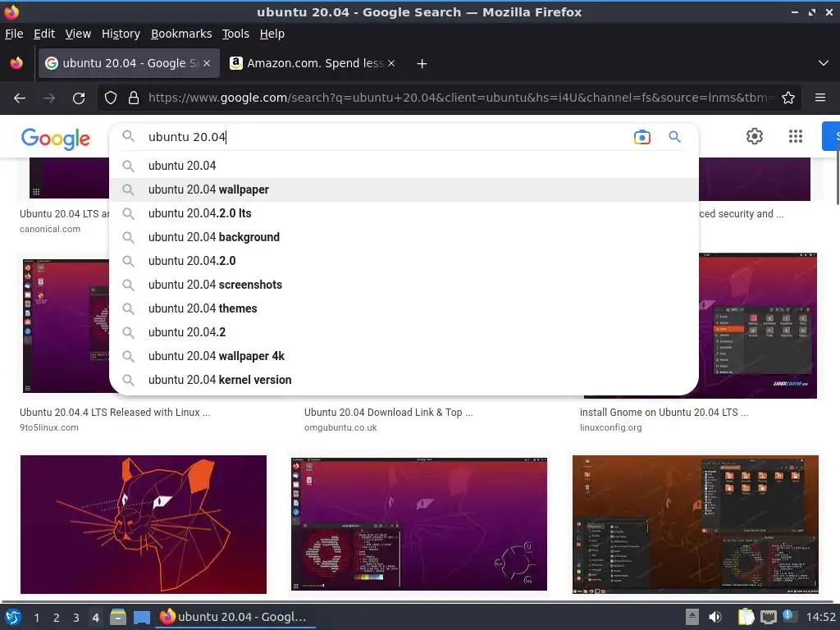Open 'Ubuntu 20.04.4 LTS Released with Linux' result
This screenshot has width=840, height=630.
coord(115,413)
